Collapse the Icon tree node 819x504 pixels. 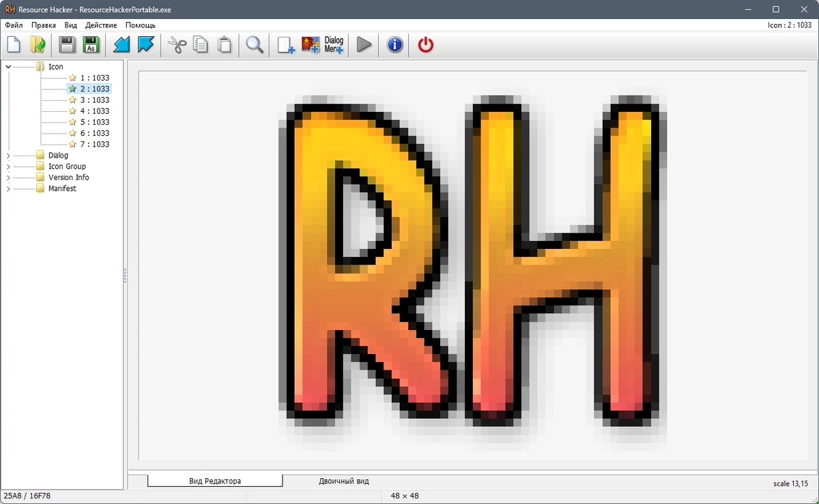(x=8, y=67)
